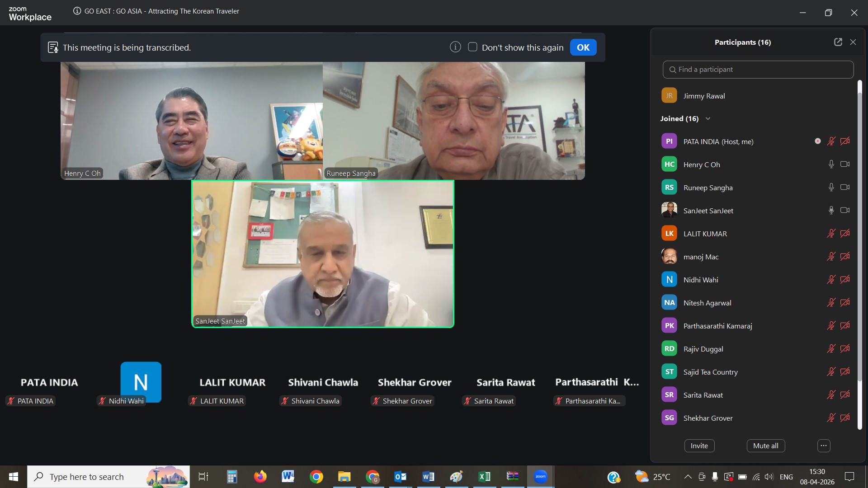
Task: Open the participants panel pop-out icon
Action: pyautogui.click(x=838, y=42)
